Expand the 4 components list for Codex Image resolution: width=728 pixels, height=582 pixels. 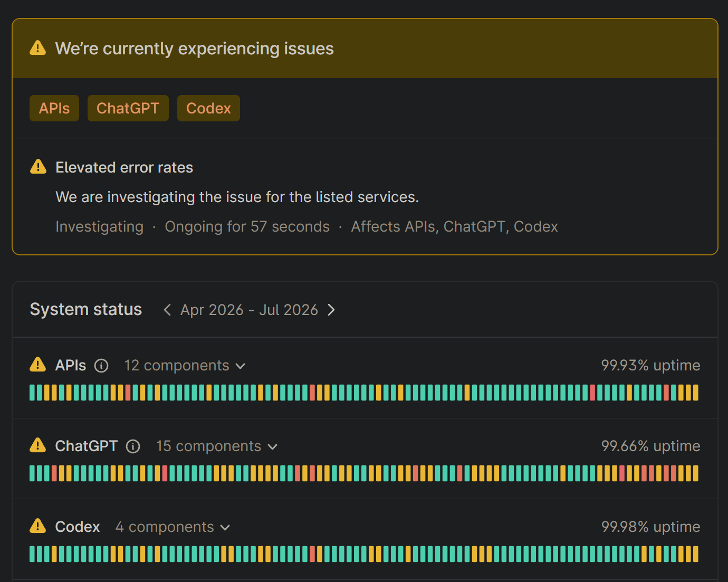click(x=173, y=527)
